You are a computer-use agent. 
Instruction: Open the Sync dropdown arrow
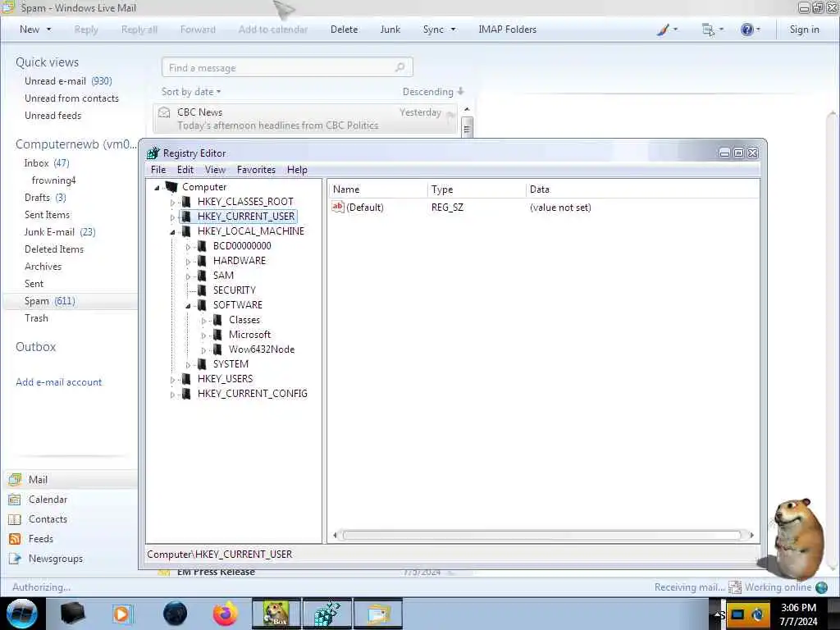pyautogui.click(x=453, y=30)
